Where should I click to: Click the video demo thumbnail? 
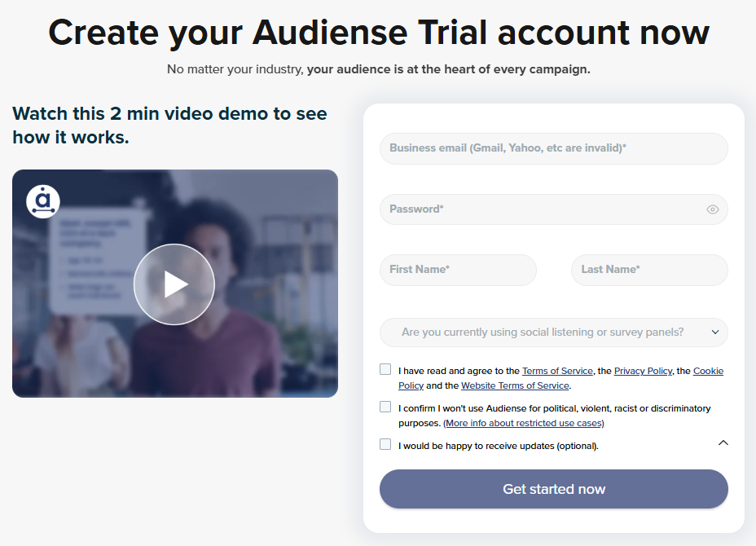[x=175, y=283]
